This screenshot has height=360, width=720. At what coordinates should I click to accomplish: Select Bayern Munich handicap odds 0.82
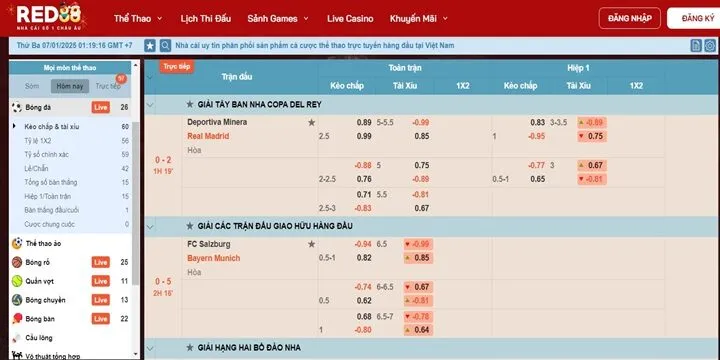click(364, 258)
